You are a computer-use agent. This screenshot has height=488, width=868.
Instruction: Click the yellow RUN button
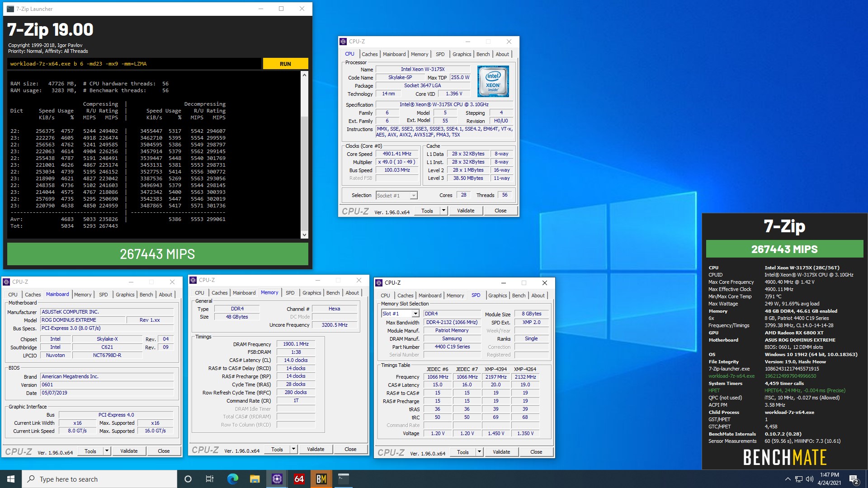point(285,64)
